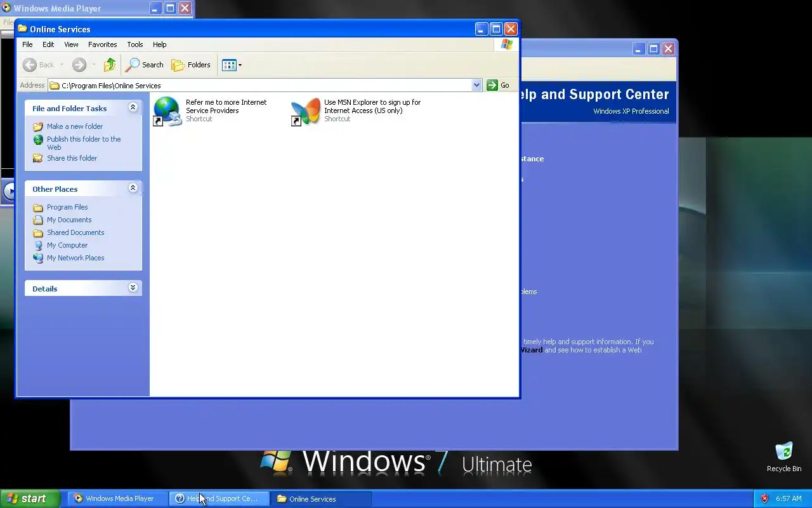
Task: Click the system tray clock
Action: coord(789,498)
